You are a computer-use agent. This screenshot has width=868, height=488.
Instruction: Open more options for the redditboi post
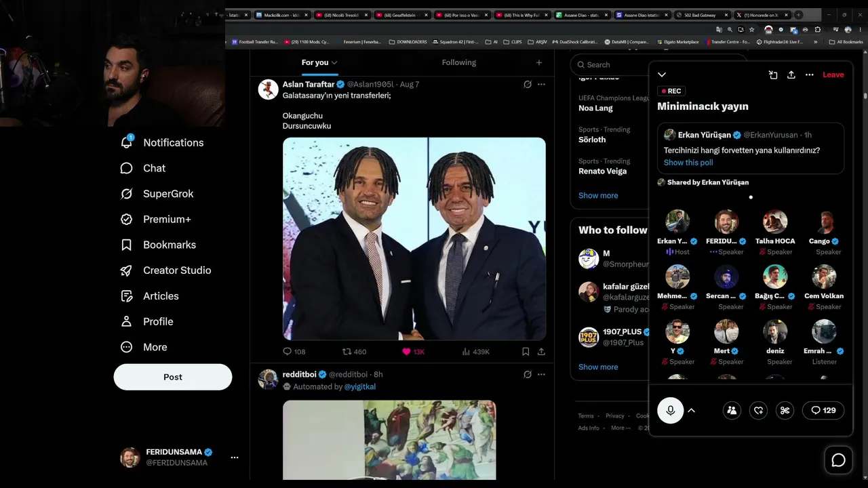[541, 374]
